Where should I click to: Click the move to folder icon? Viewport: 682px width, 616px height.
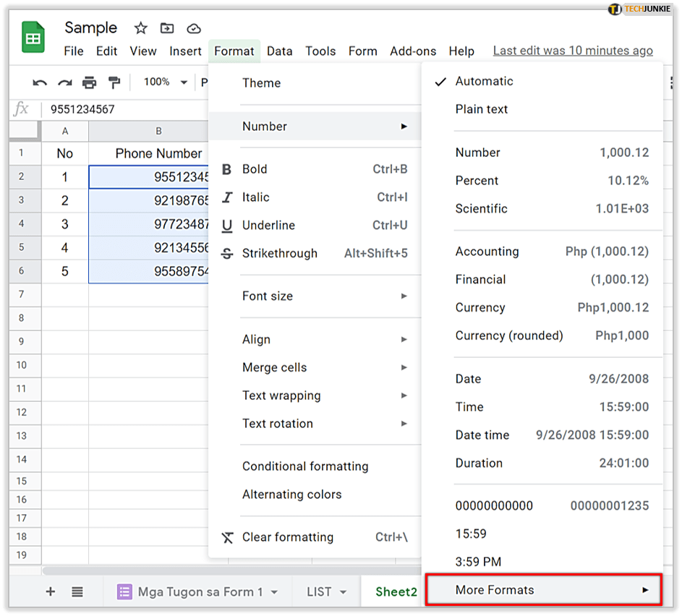coord(167,28)
